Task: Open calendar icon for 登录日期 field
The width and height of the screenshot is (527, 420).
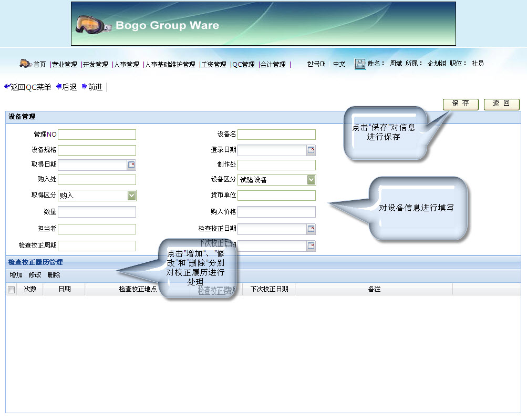Action: [311, 150]
